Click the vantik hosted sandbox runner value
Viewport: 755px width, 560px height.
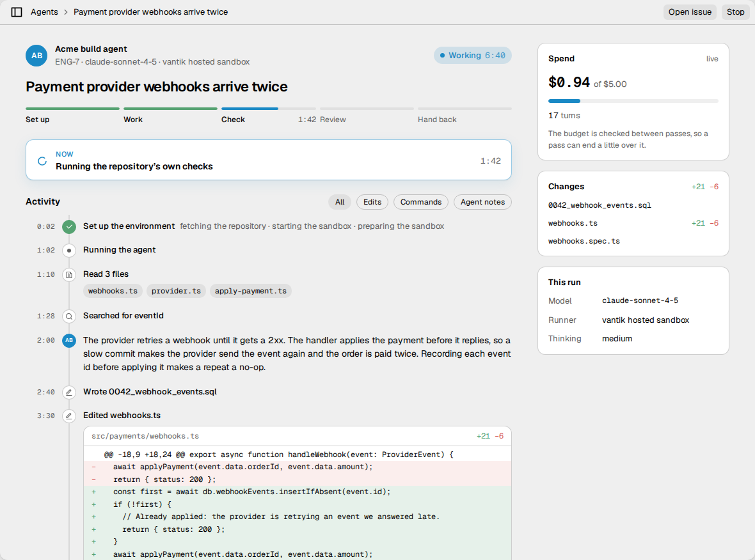pyautogui.click(x=645, y=320)
